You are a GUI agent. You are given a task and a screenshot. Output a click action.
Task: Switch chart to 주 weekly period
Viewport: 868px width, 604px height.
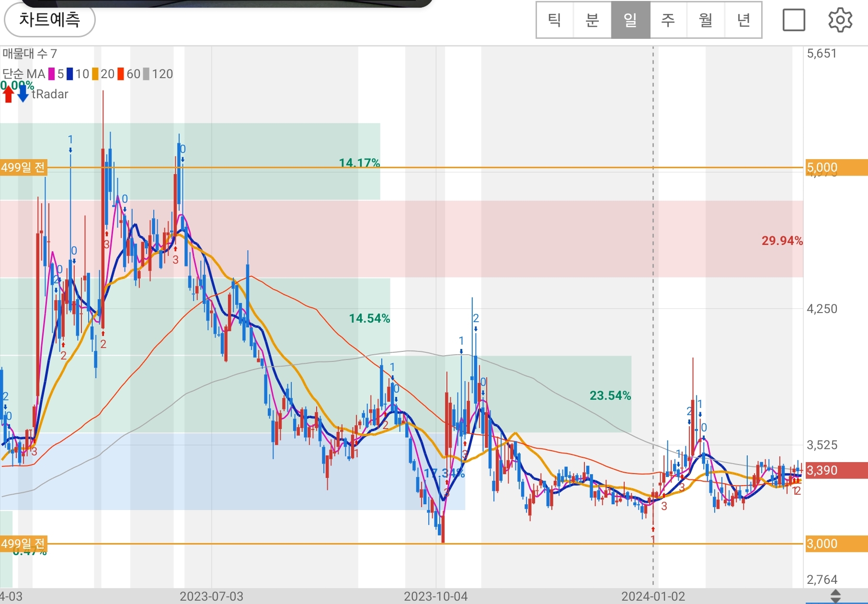click(668, 20)
